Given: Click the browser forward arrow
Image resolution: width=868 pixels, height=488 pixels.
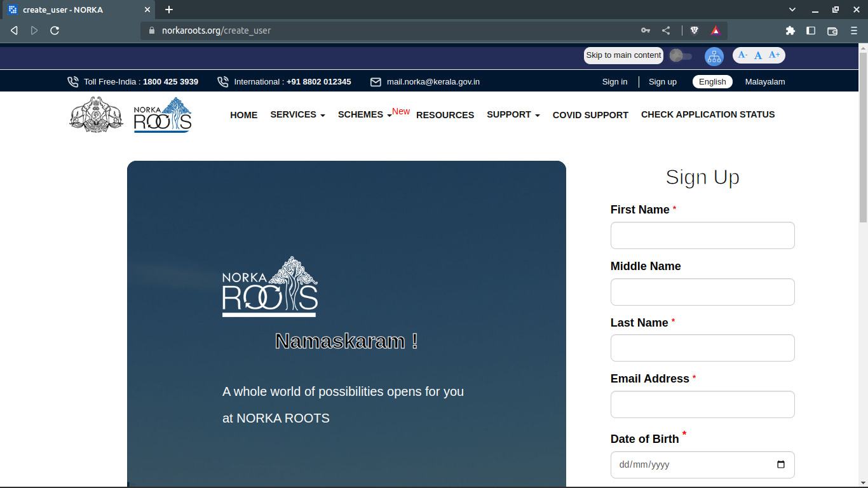Looking at the screenshot, I should click(34, 30).
